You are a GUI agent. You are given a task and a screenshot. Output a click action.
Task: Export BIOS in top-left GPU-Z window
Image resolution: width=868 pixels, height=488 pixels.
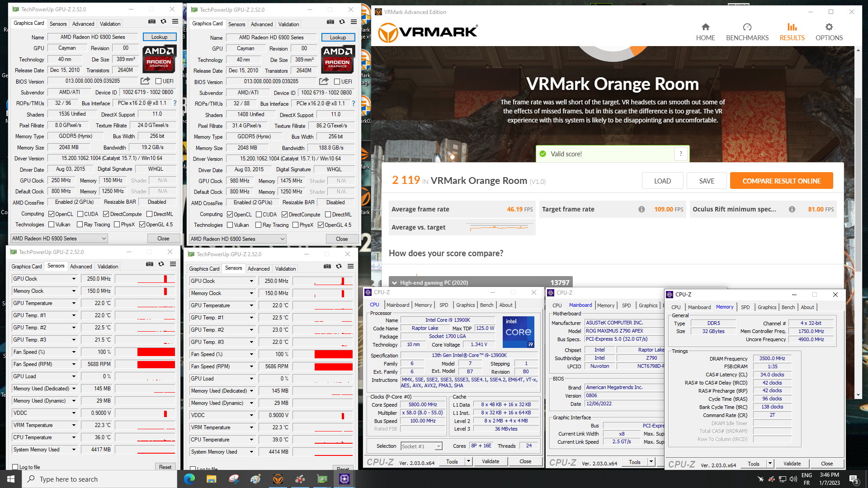click(x=145, y=81)
